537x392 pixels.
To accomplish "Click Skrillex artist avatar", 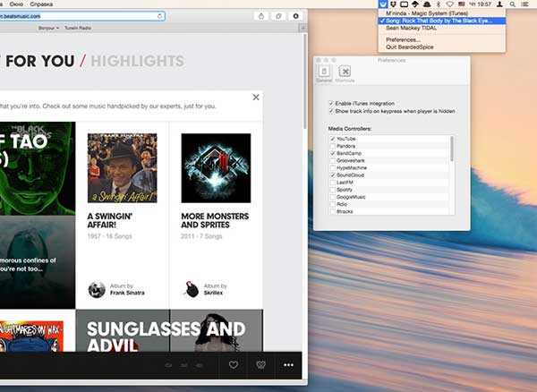I will click(192, 289).
